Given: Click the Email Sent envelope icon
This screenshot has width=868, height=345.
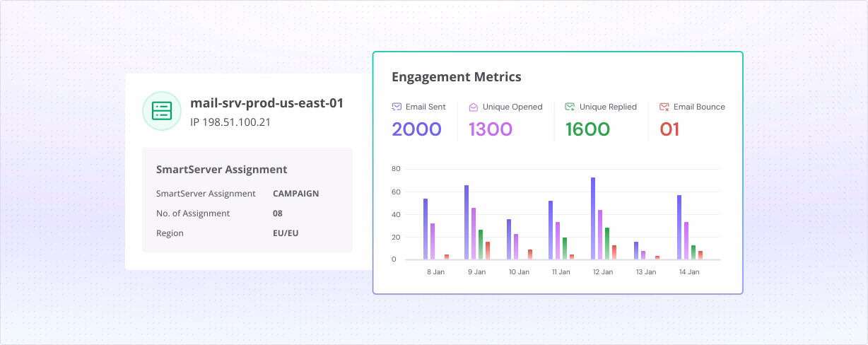Looking at the screenshot, I should point(397,107).
